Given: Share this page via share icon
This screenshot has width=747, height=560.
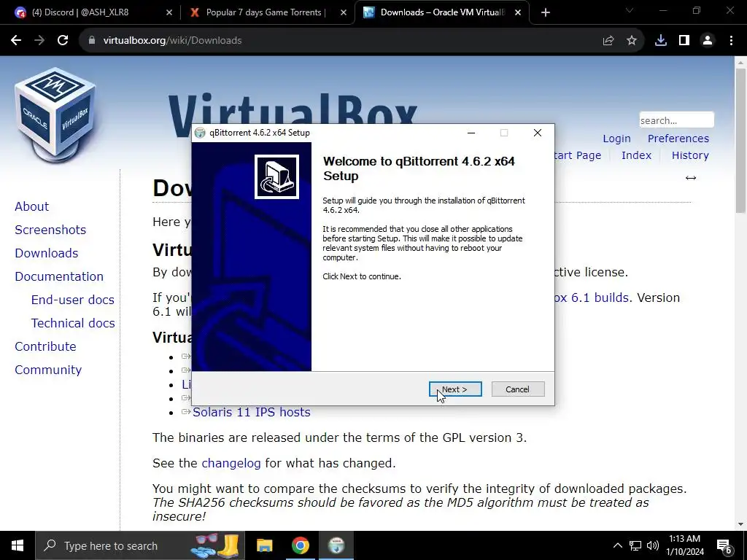Looking at the screenshot, I should [608, 41].
